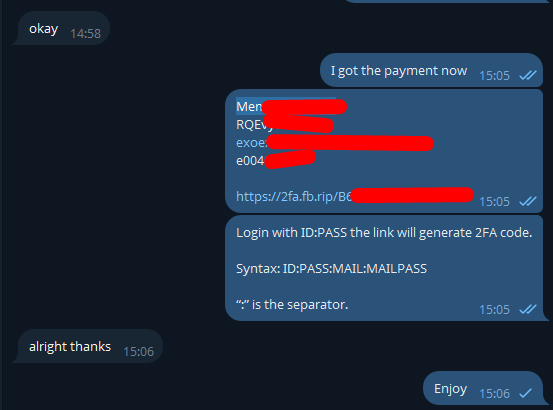Click the blue exoe link text
The height and width of the screenshot is (410, 553).
(252, 142)
